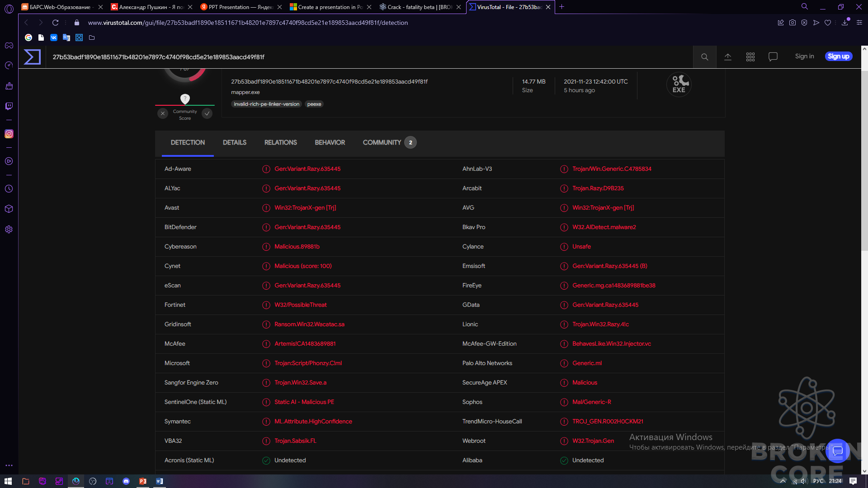Select Ransom.Win32.Wacatac.sa detection text
The height and width of the screenshot is (488, 868).
tap(309, 324)
